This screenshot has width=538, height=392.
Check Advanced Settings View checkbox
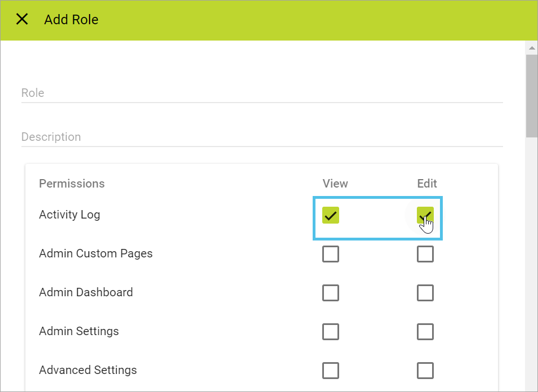331,371
